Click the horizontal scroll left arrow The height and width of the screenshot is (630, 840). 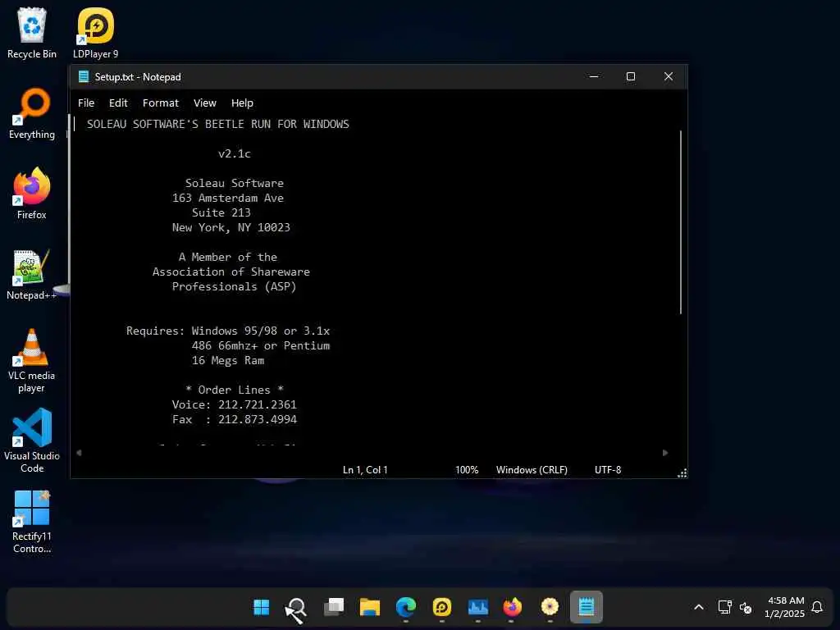tap(79, 453)
